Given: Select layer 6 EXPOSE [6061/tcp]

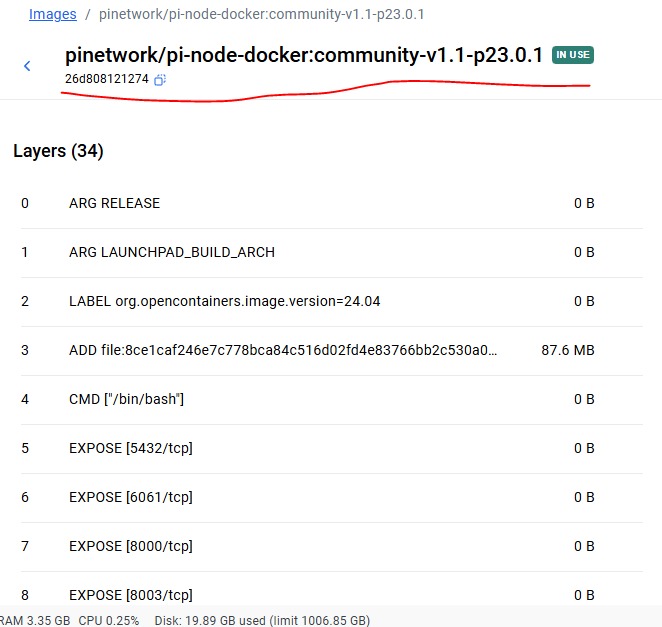Looking at the screenshot, I should pyautogui.click(x=331, y=497).
